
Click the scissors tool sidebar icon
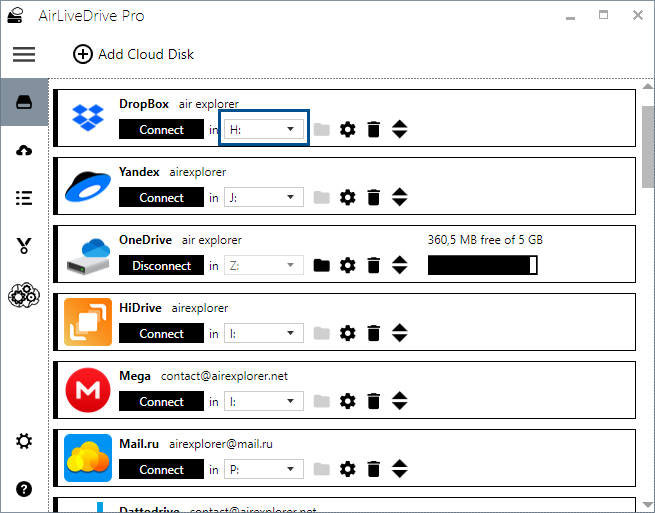tap(24, 246)
